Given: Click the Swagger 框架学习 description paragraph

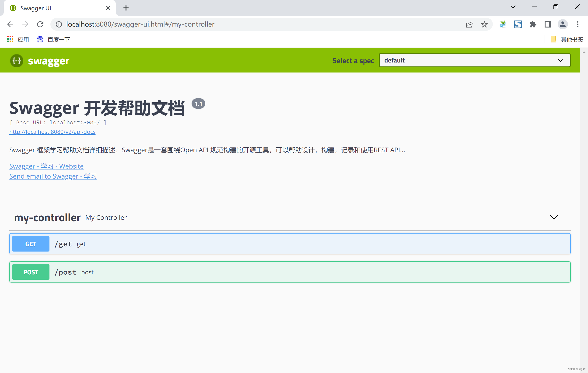Looking at the screenshot, I should click(207, 150).
